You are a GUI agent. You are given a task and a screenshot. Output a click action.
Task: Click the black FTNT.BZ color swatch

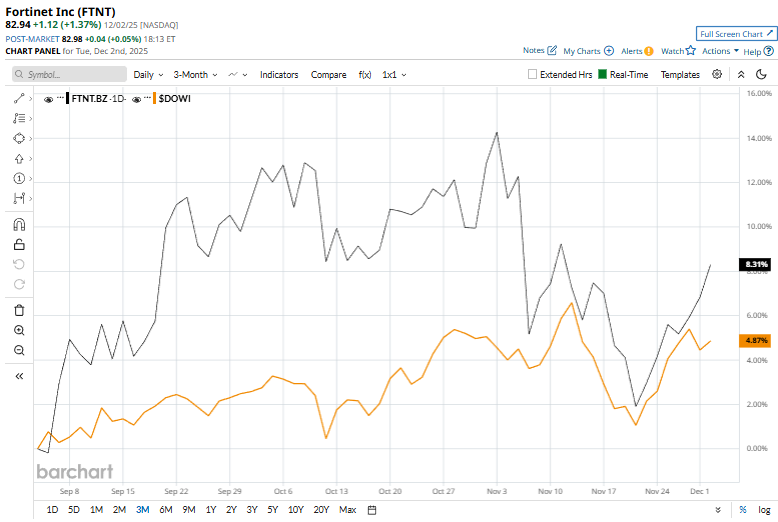click(67, 98)
